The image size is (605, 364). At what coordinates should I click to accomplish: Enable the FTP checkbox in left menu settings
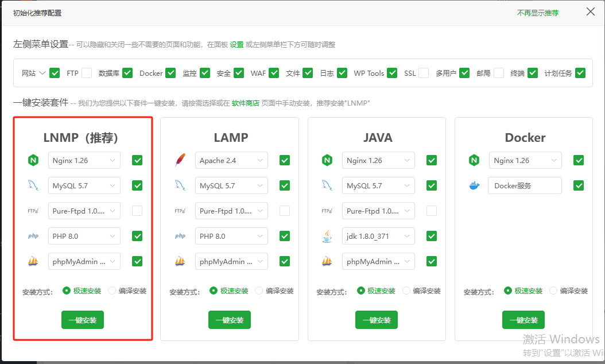click(x=87, y=73)
